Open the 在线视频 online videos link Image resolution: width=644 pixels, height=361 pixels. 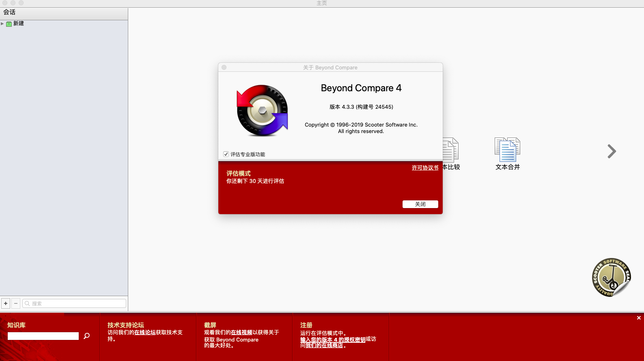click(x=241, y=332)
